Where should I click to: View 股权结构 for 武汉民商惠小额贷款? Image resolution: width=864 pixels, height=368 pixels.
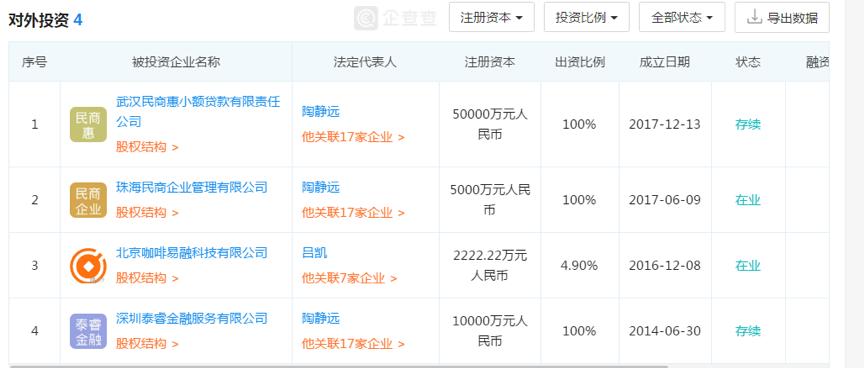[x=147, y=147]
